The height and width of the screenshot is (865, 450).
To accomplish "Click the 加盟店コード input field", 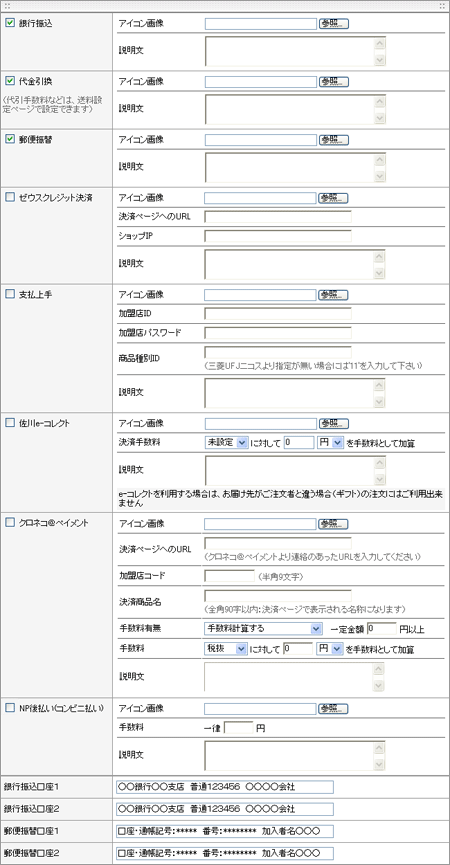I will pos(229,576).
